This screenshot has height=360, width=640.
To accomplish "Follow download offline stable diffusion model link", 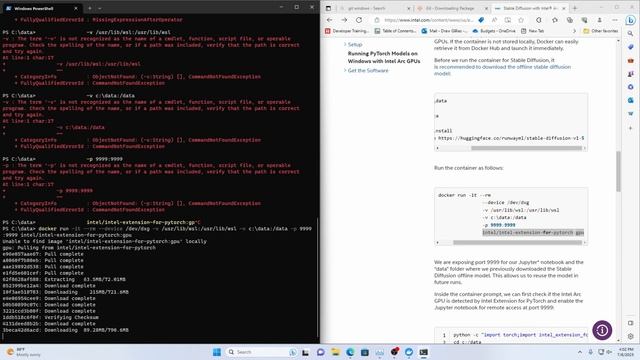I will pos(502,70).
